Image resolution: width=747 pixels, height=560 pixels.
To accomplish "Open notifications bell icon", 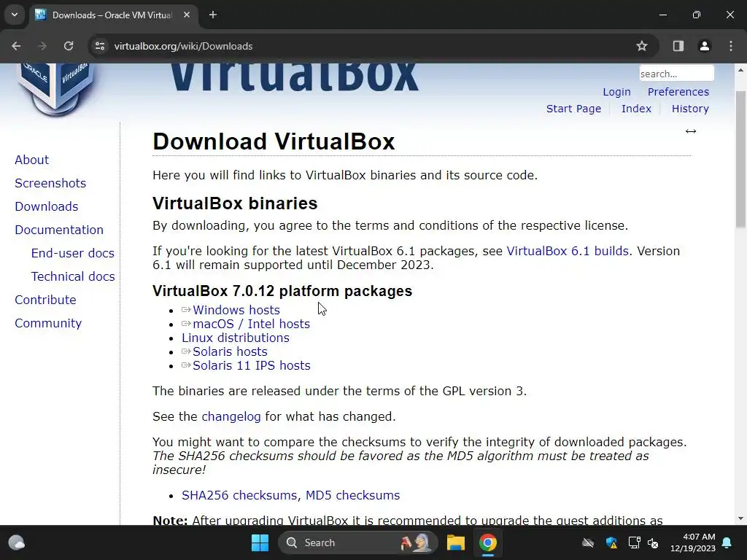I will (727, 542).
